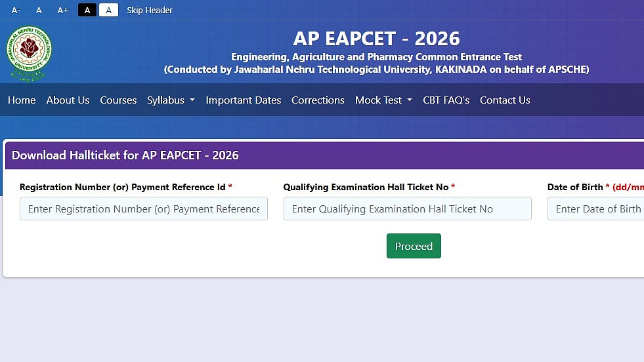The image size is (644, 362).
Task: Expand the Mock Test dropdown
Action: (x=383, y=100)
